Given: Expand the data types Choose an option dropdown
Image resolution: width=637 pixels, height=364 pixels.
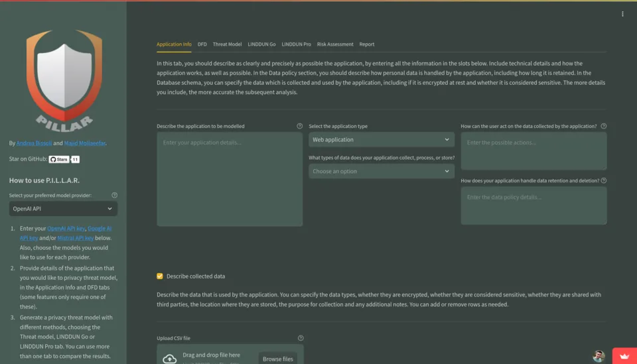Looking at the screenshot, I should tap(382, 171).
